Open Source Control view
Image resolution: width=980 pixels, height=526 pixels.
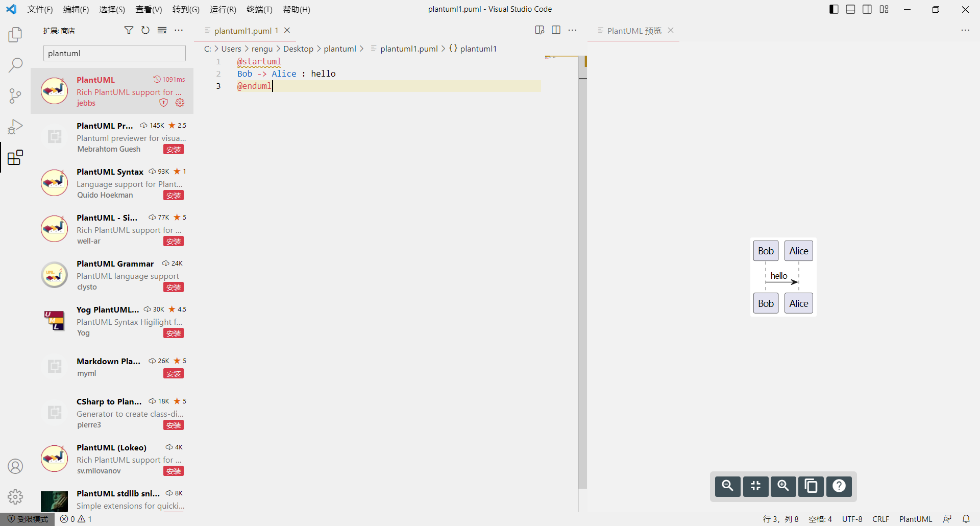[x=15, y=95]
